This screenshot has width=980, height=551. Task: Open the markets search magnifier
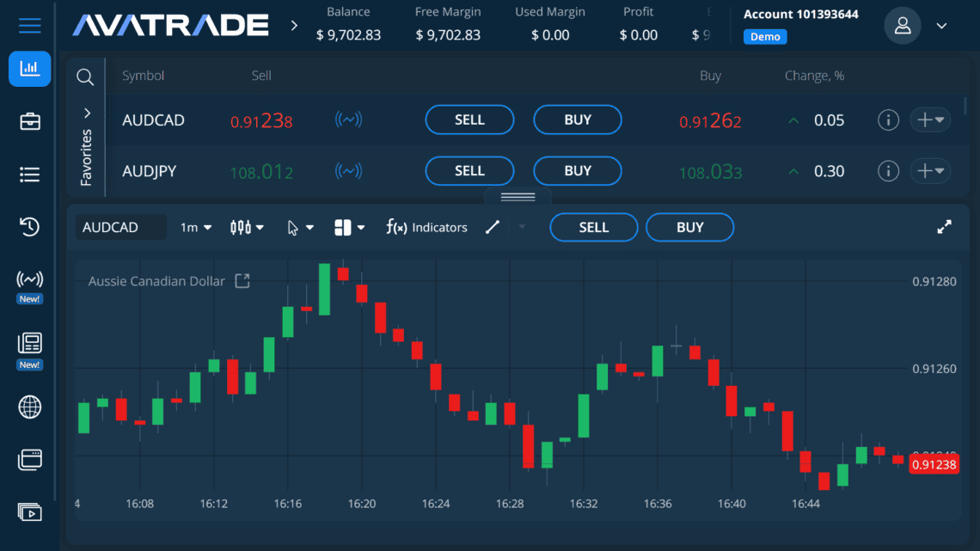[x=85, y=77]
